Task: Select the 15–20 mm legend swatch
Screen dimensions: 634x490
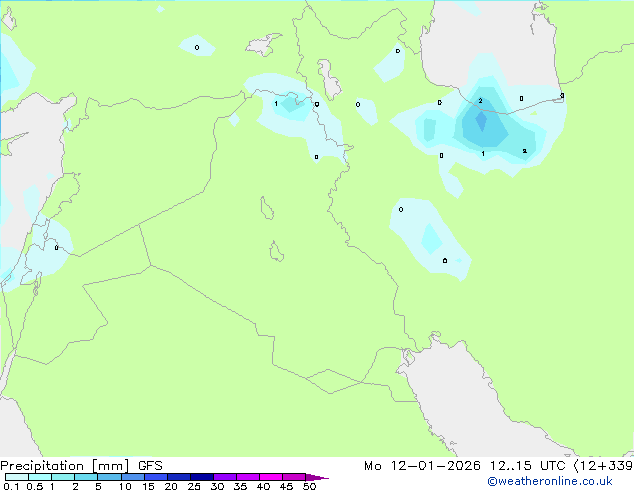Action: [x=155, y=477]
